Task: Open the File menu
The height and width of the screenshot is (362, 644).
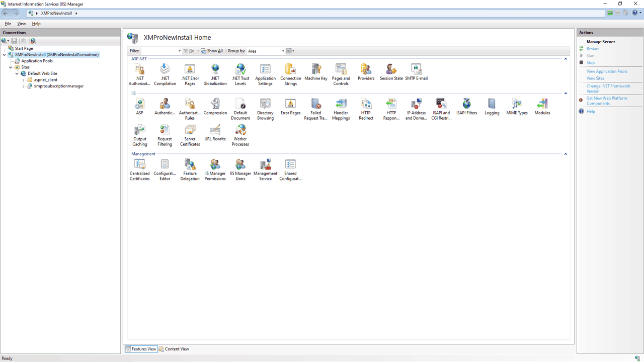Action: [x=8, y=24]
